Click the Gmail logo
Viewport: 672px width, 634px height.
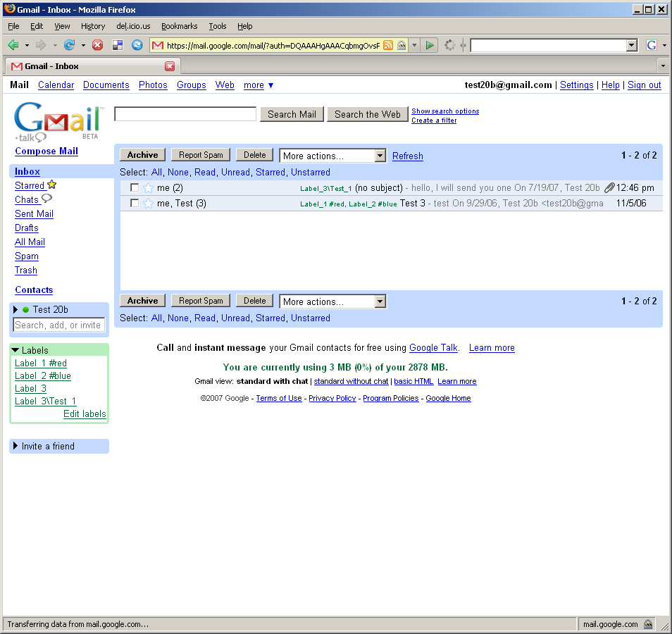(x=58, y=121)
